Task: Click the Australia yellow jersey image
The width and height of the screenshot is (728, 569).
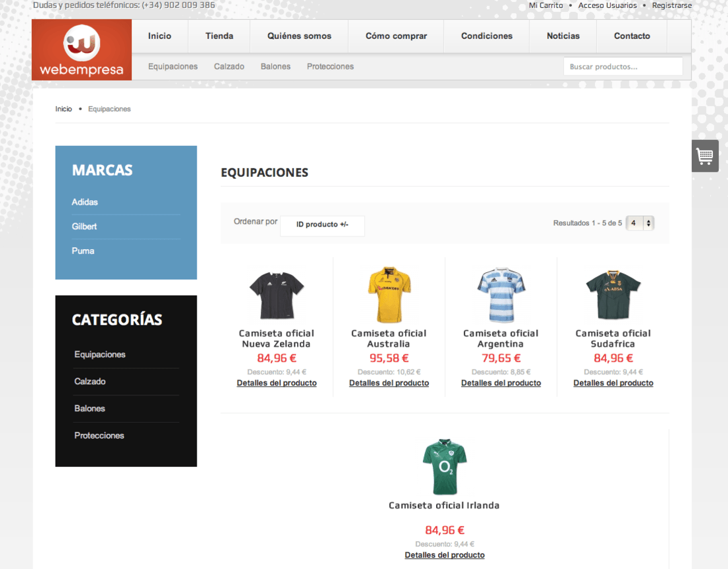Action: [389, 295]
